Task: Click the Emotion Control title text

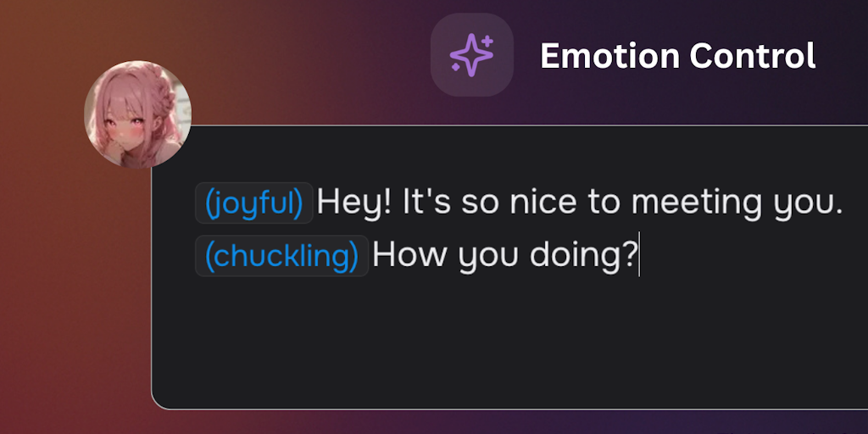Action: click(677, 56)
